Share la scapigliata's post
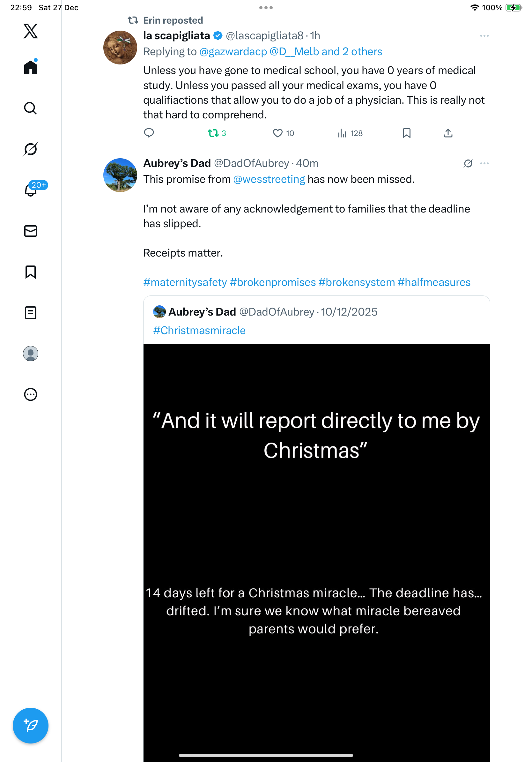Viewport: 532px width, 762px height. coord(448,133)
